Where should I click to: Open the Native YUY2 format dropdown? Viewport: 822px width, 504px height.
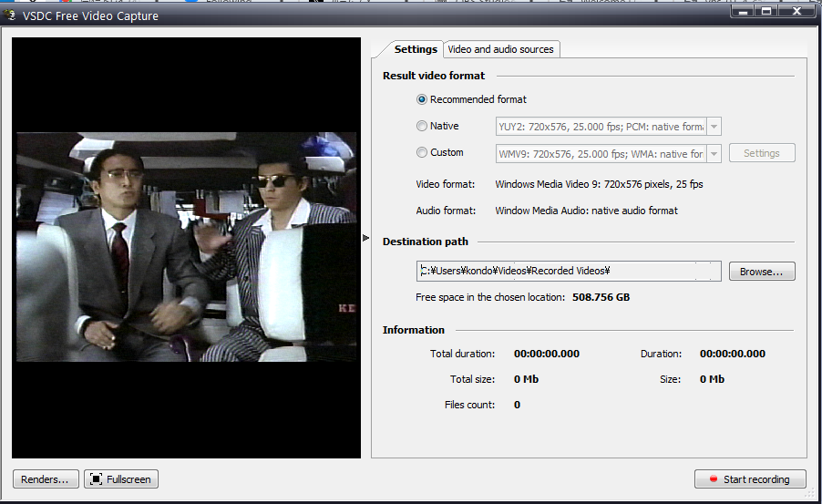pyautogui.click(x=714, y=127)
